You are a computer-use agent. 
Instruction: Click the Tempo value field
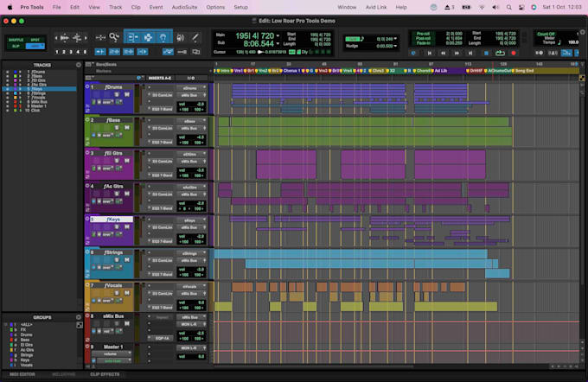[573, 42]
